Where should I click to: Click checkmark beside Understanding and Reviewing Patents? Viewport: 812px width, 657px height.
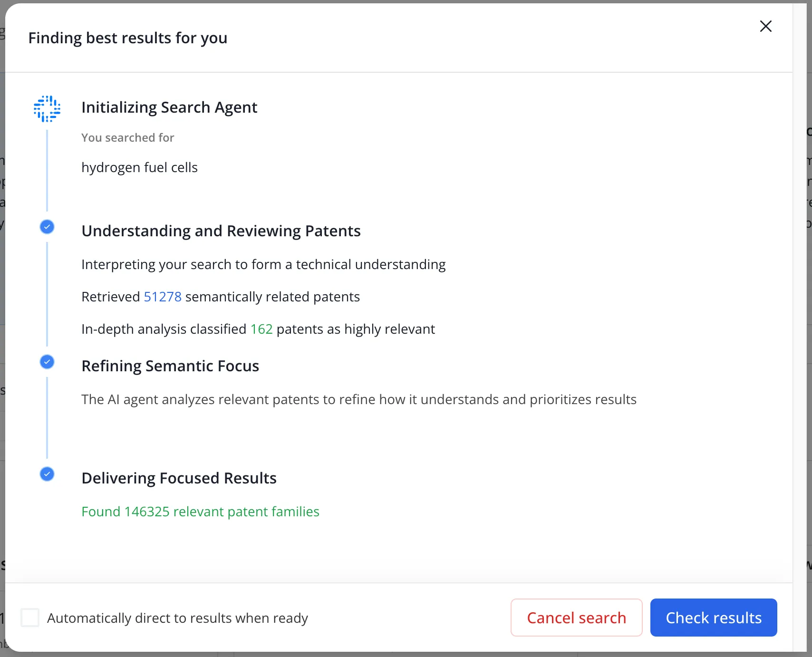click(47, 227)
